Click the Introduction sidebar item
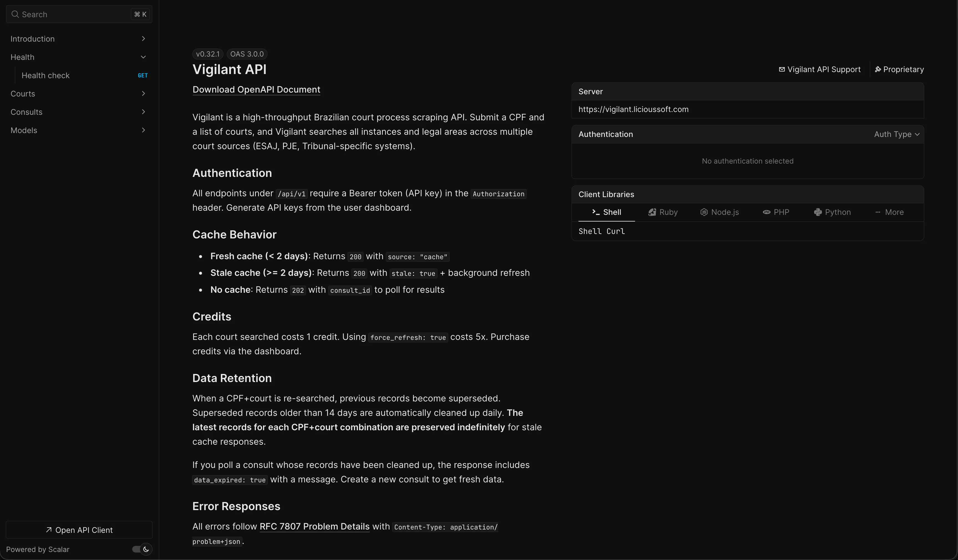958x560 pixels. point(79,39)
